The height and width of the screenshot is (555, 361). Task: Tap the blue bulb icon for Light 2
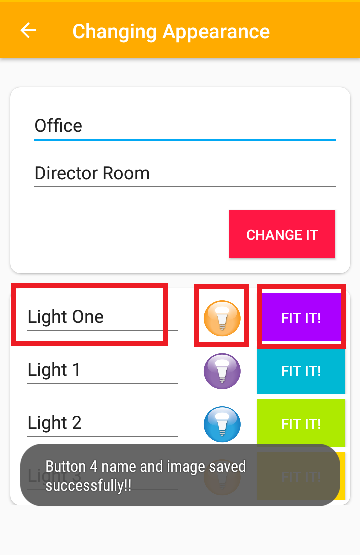[222, 424]
